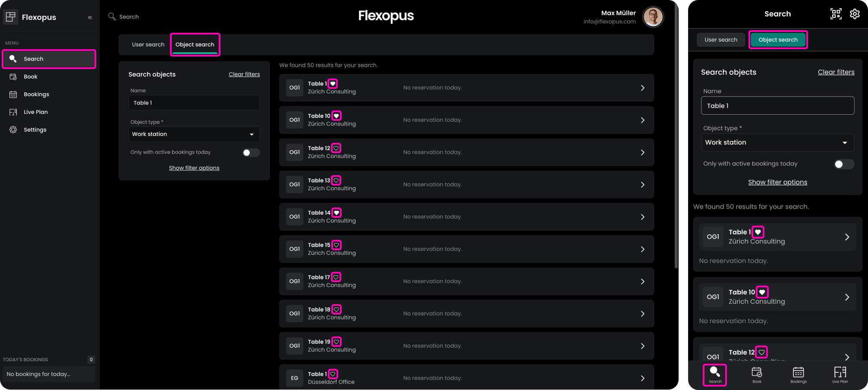Viewport: 868px width, 390px height.
Task: Open QR code scanner in mobile panel
Action: 836,14
